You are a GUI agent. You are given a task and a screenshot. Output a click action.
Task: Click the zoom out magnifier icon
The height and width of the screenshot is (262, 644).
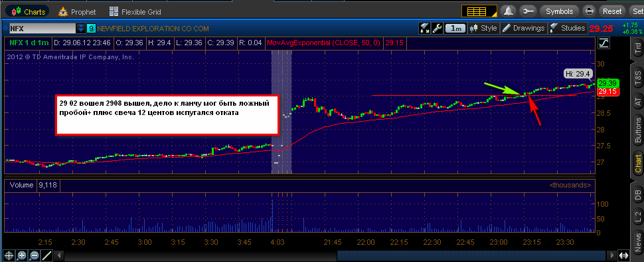34,255
